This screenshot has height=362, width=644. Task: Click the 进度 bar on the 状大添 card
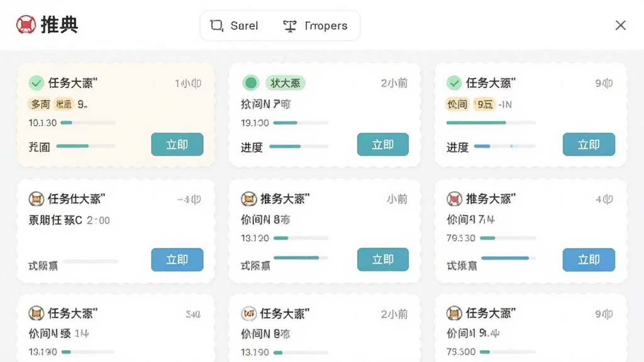[x=299, y=146]
